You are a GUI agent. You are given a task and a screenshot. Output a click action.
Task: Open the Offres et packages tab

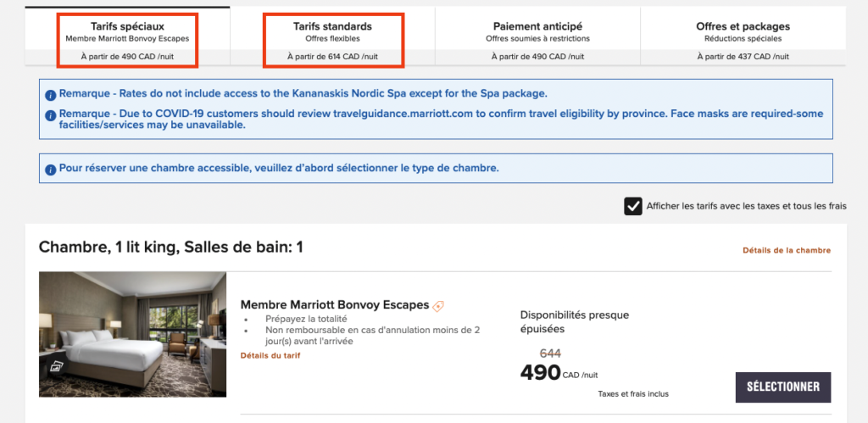pyautogui.click(x=743, y=38)
